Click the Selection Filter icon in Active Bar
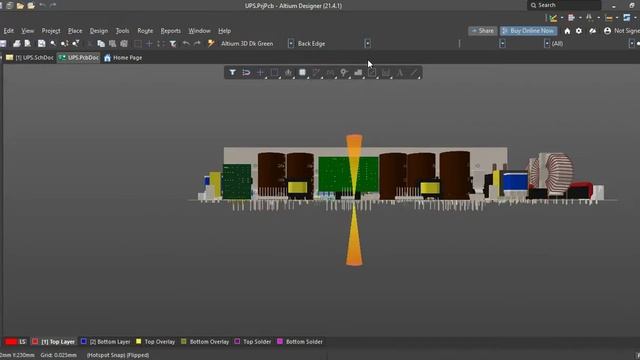The image size is (640, 360). click(x=232, y=73)
